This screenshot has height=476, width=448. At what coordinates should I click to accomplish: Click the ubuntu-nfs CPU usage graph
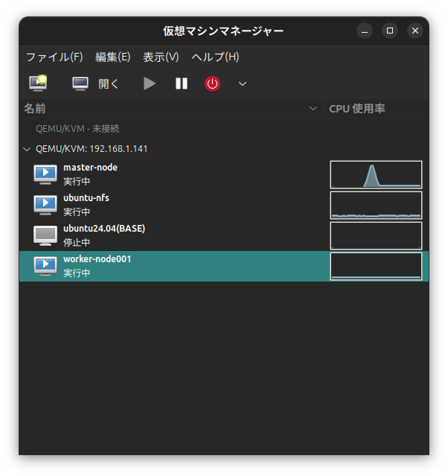pos(376,205)
